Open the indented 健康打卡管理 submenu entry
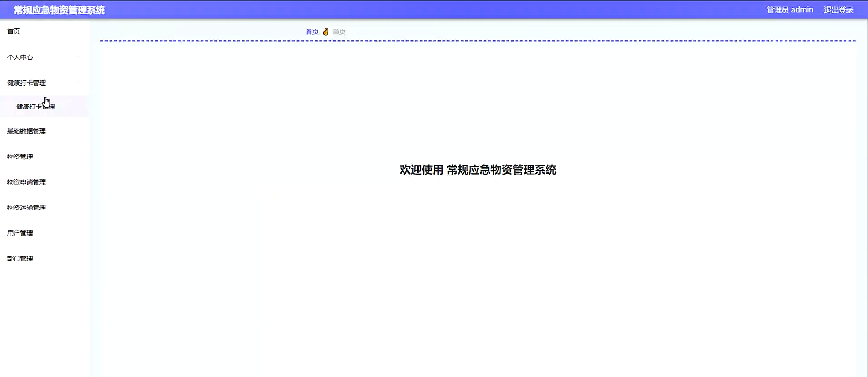 (x=35, y=107)
